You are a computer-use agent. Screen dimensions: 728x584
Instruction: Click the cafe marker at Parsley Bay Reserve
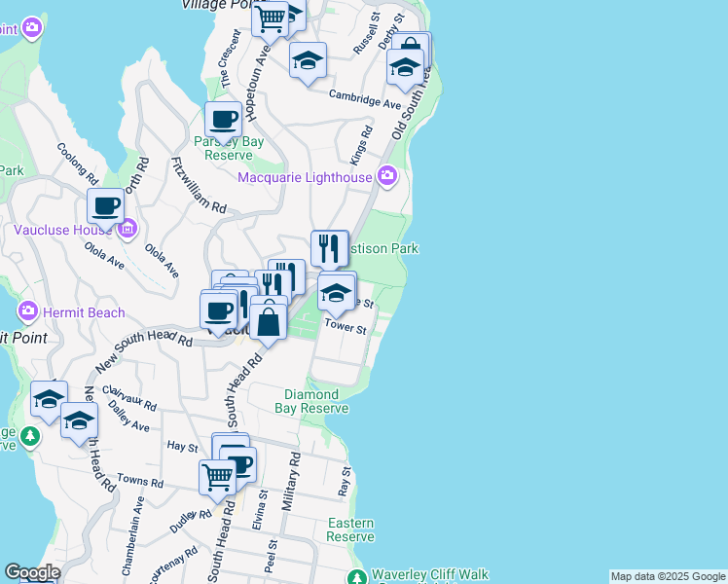(223, 121)
